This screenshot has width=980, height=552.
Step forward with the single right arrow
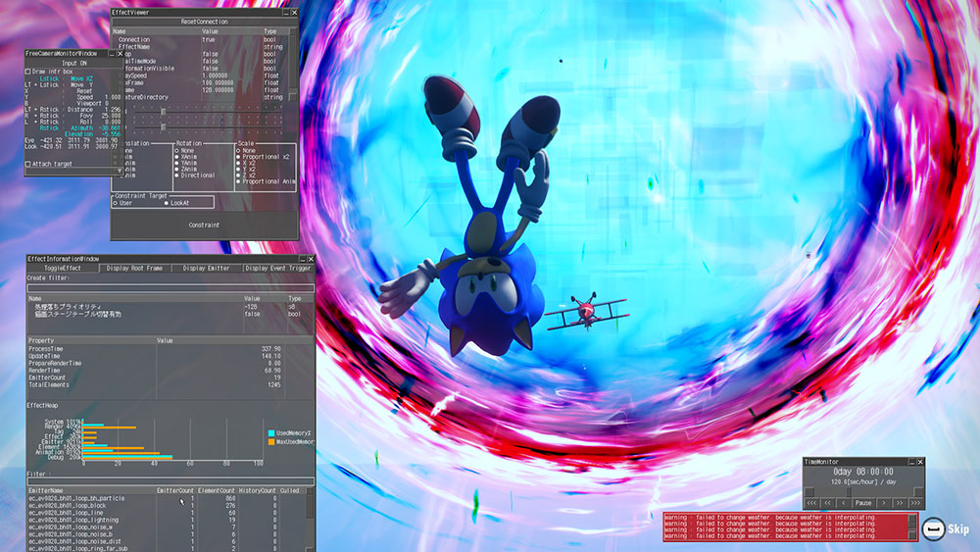pos(883,503)
